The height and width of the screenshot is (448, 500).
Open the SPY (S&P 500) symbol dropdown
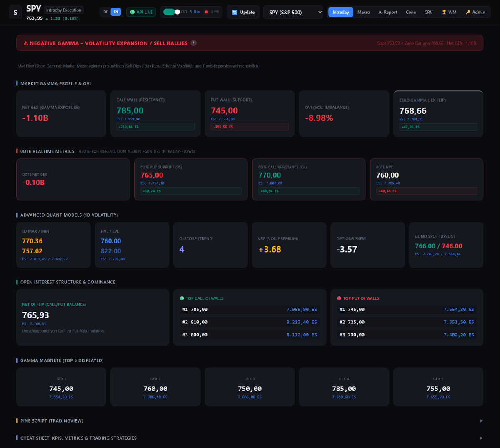[293, 12]
